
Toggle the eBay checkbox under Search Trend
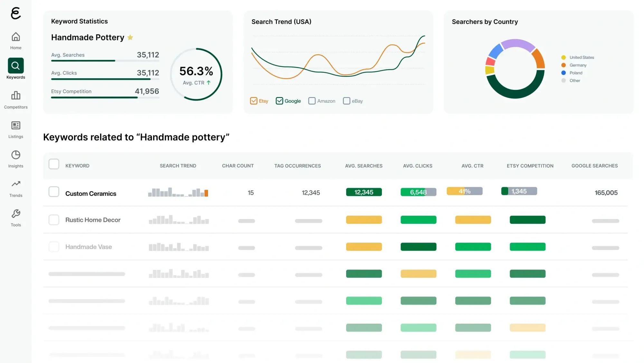346,101
